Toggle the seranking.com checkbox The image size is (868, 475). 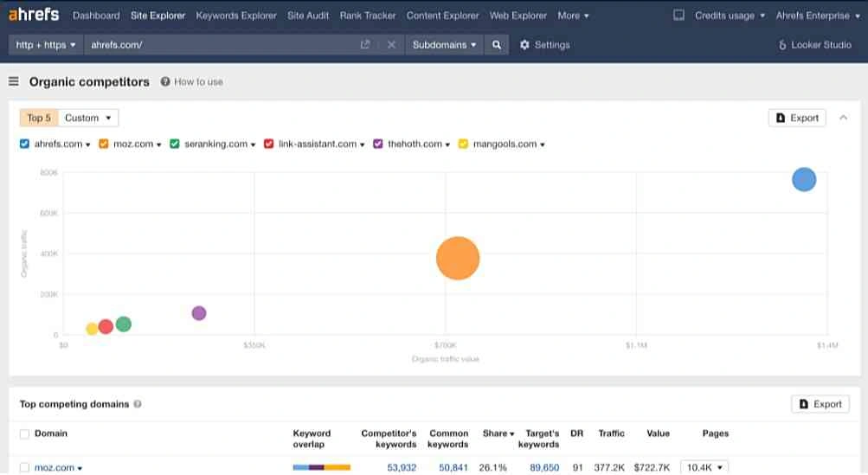[x=175, y=144]
